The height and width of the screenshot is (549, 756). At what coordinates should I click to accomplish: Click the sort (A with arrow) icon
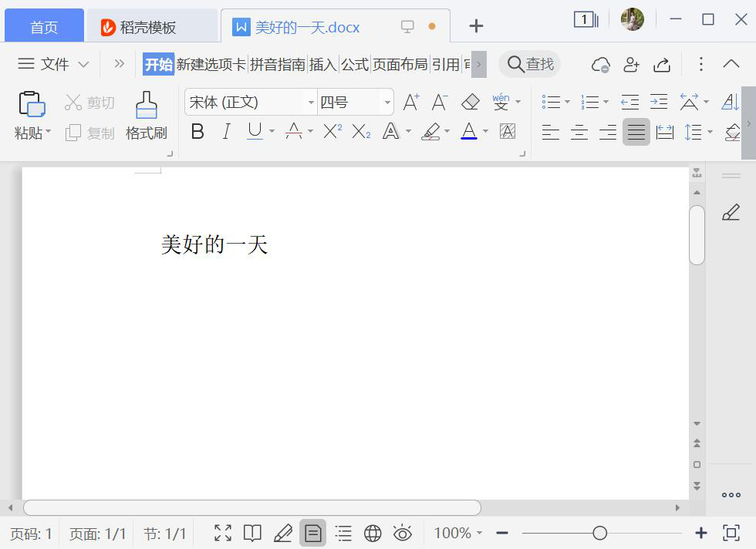(730, 103)
